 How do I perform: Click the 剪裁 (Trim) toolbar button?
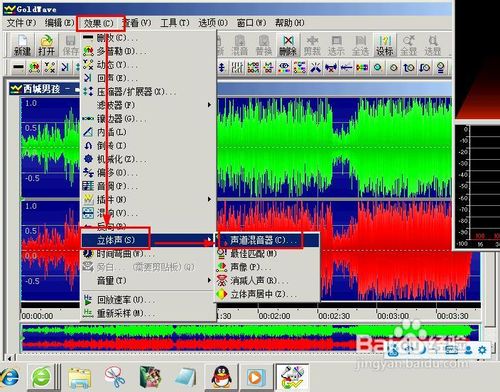tap(312, 46)
